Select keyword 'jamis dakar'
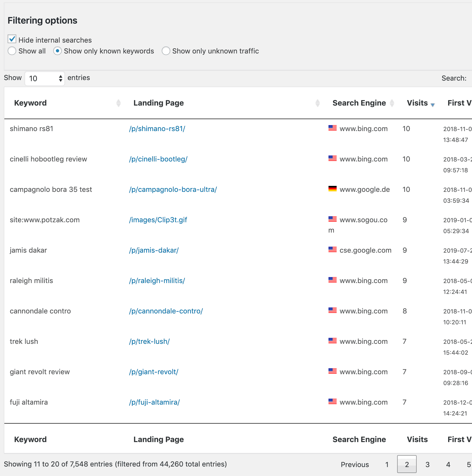 coord(28,250)
